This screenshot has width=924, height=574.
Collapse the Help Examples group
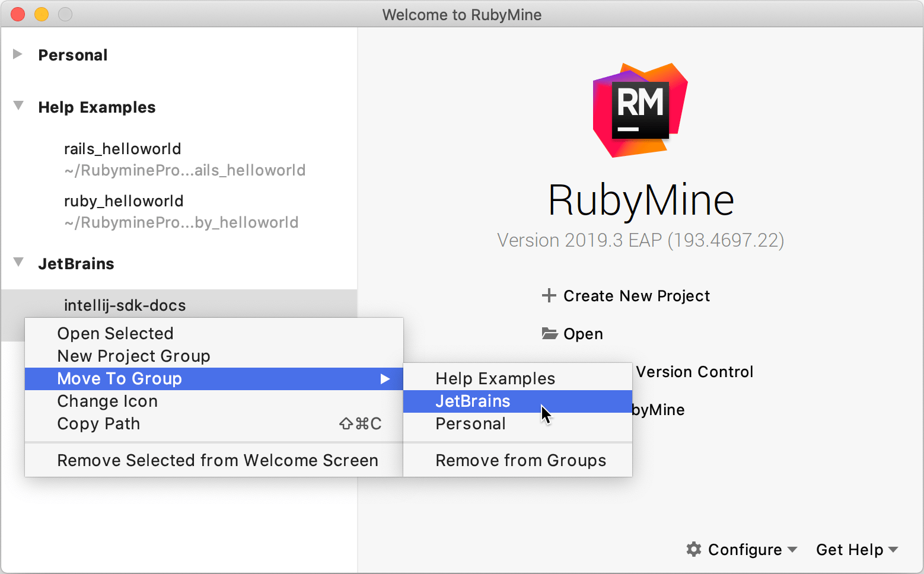tap(18, 106)
